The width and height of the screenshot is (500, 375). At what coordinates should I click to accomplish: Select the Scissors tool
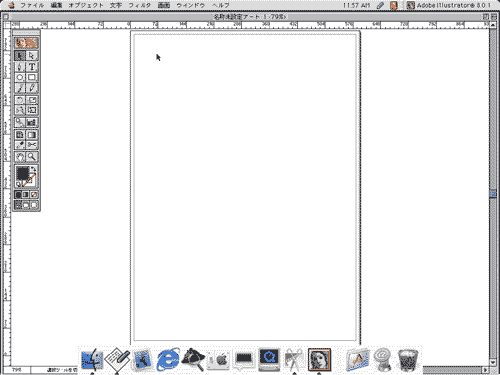(x=32, y=145)
